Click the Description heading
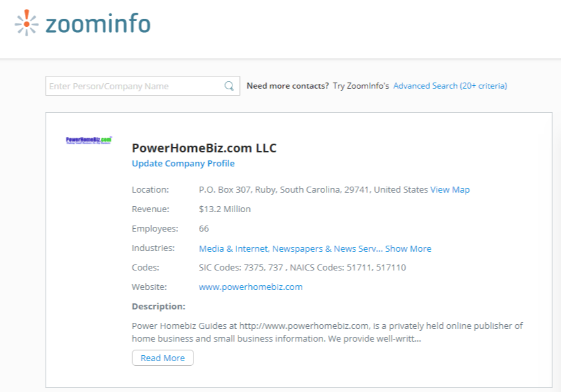The height and width of the screenshot is (392, 561). [159, 306]
